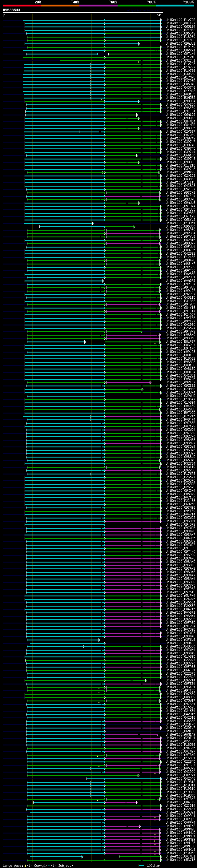The width and height of the screenshot is (197, 868).
Task: Select the UniRef100_Q9ZSK0 label
Action: tap(180, 436)
